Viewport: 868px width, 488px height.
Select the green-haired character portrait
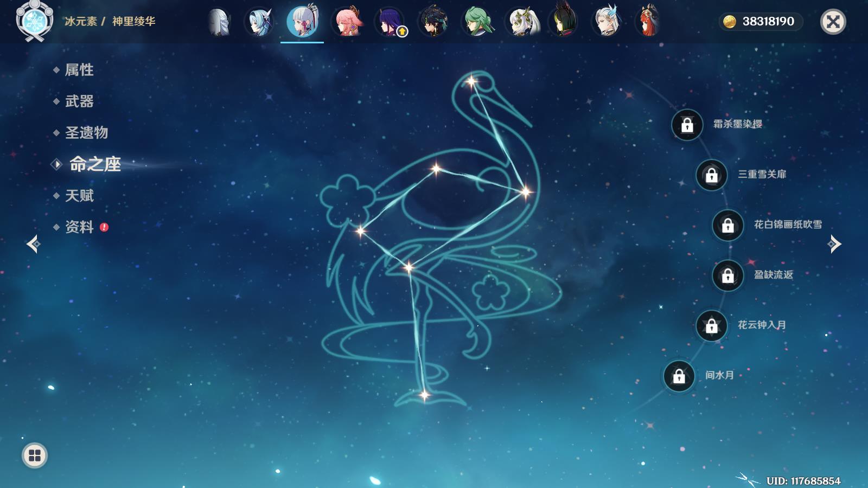point(477,22)
